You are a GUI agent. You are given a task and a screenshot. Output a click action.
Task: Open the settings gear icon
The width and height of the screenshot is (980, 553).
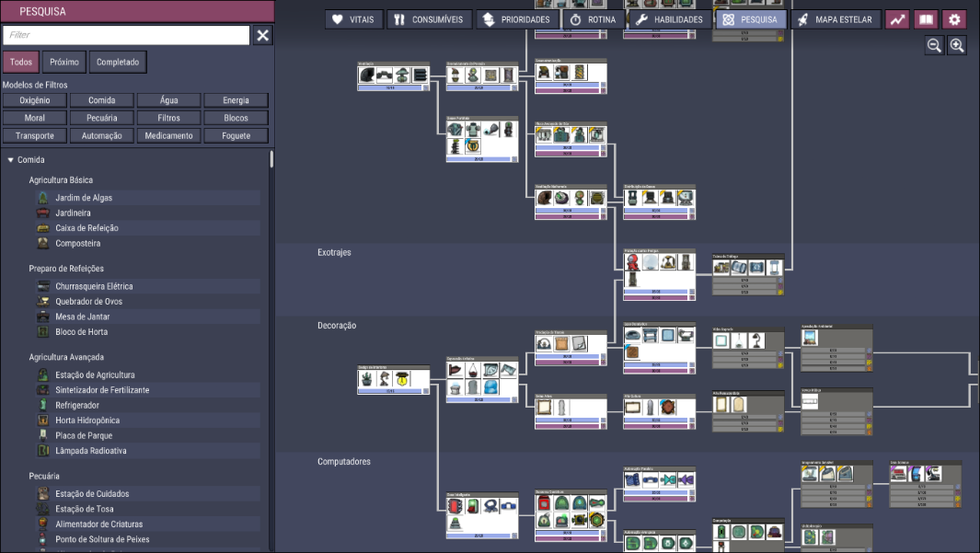954,19
